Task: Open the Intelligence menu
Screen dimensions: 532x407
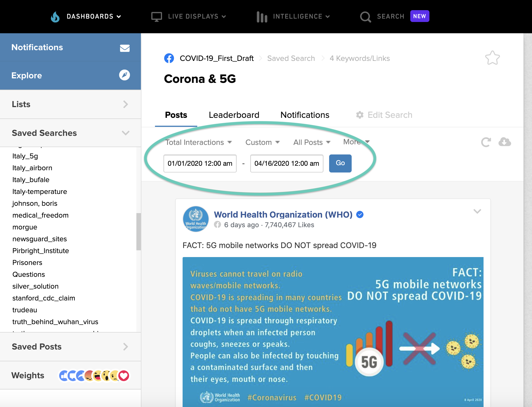Action: pyautogui.click(x=301, y=17)
